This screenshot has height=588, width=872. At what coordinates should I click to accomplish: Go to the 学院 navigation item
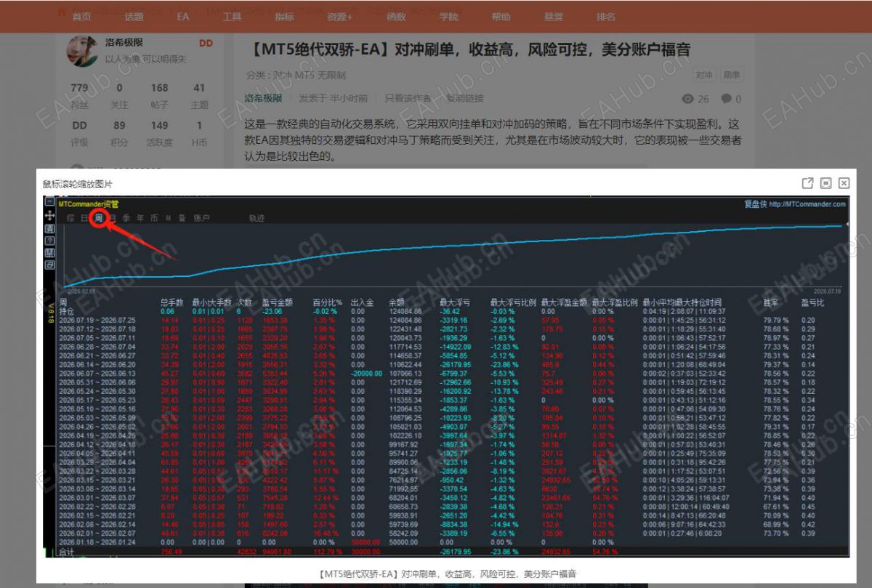point(449,17)
